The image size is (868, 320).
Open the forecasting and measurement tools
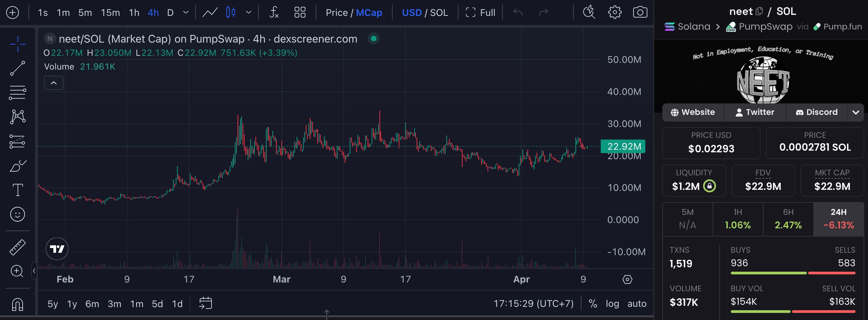(x=18, y=142)
